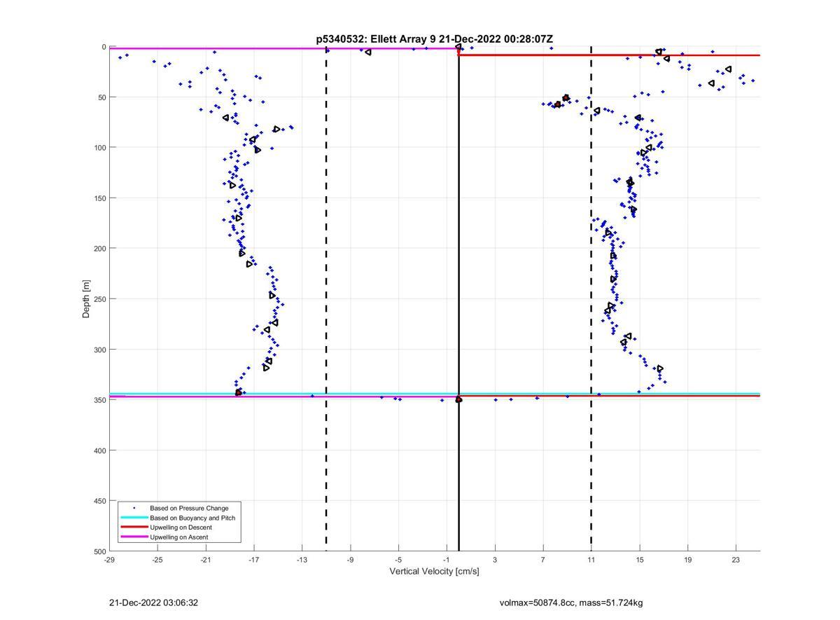
Task: Click x-axis tick label 19
Action: click(688, 560)
